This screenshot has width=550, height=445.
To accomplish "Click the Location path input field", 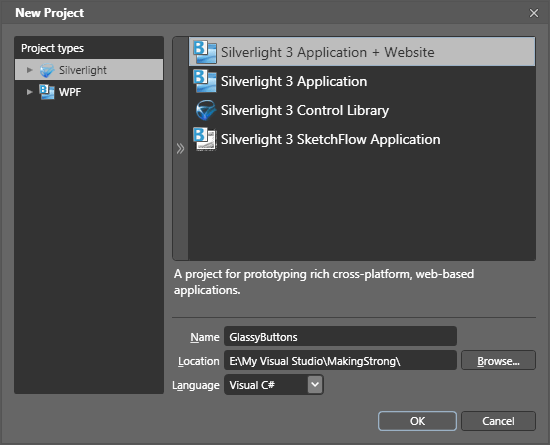I will 340,360.
